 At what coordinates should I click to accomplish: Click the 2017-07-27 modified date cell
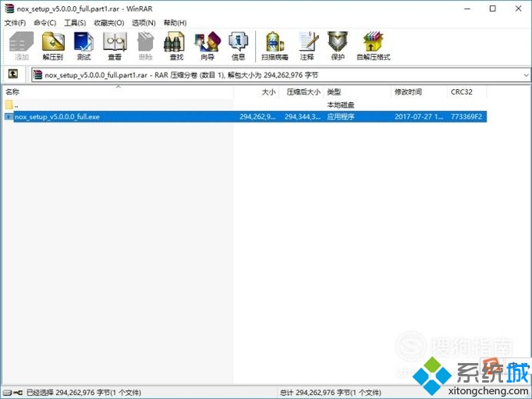419,117
